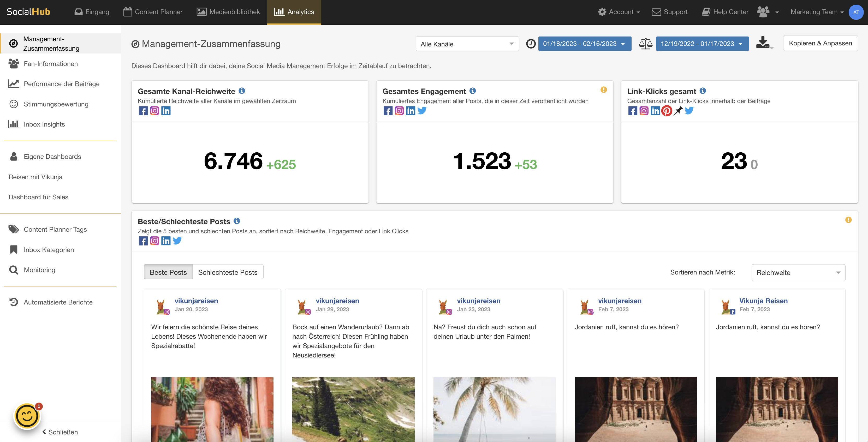
Task: Open the comparison date range picker
Action: [x=702, y=44]
